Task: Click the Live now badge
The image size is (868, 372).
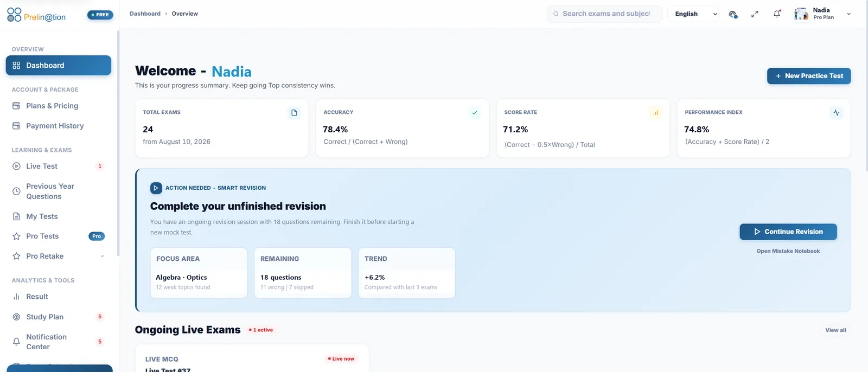Action: point(341,359)
